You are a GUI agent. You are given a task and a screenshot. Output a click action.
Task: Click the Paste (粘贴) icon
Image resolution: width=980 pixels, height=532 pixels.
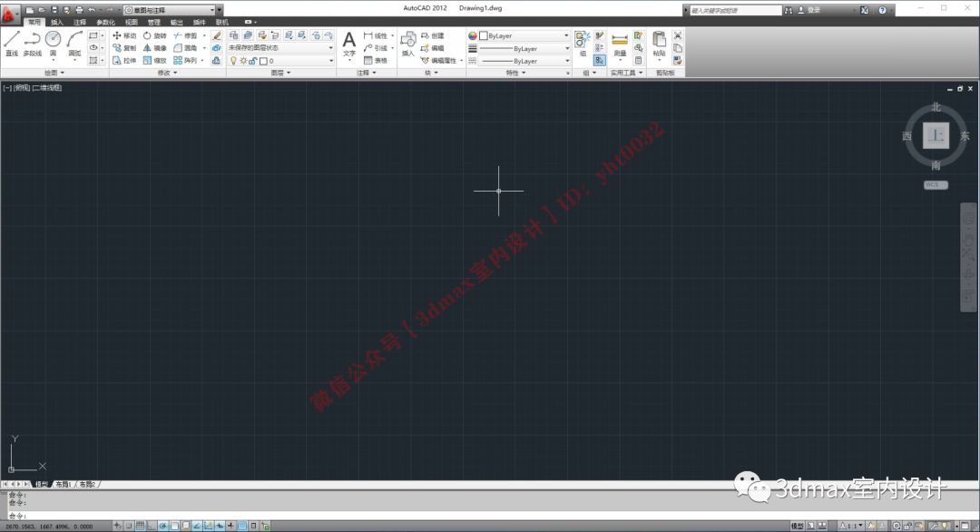tap(659, 44)
